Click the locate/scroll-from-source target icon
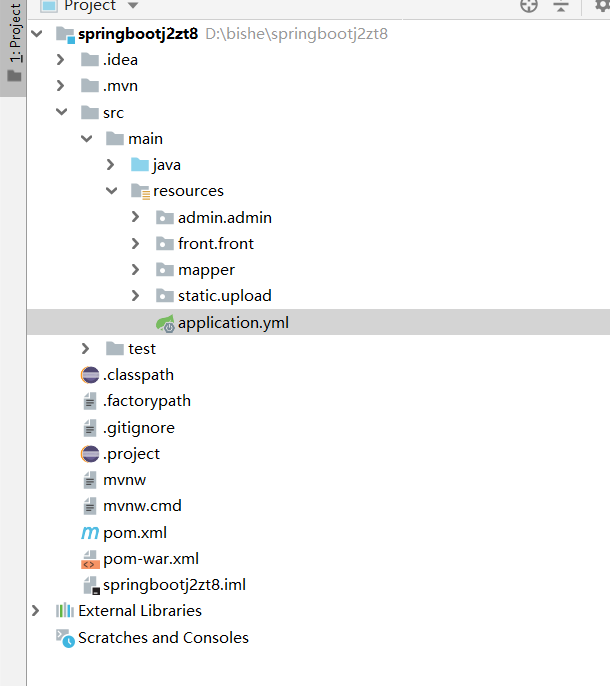 coord(529,6)
